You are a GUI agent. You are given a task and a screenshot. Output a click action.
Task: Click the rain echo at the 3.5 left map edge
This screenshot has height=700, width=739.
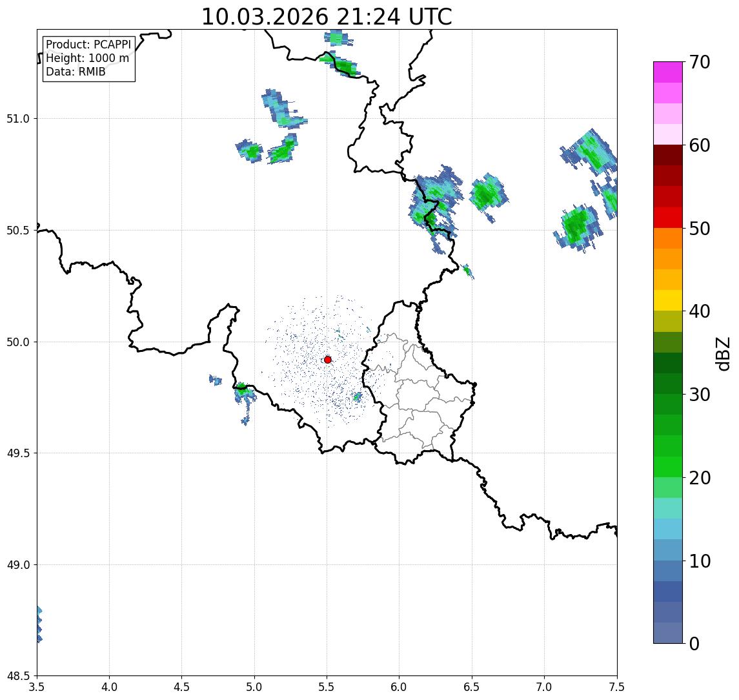click(x=39, y=624)
